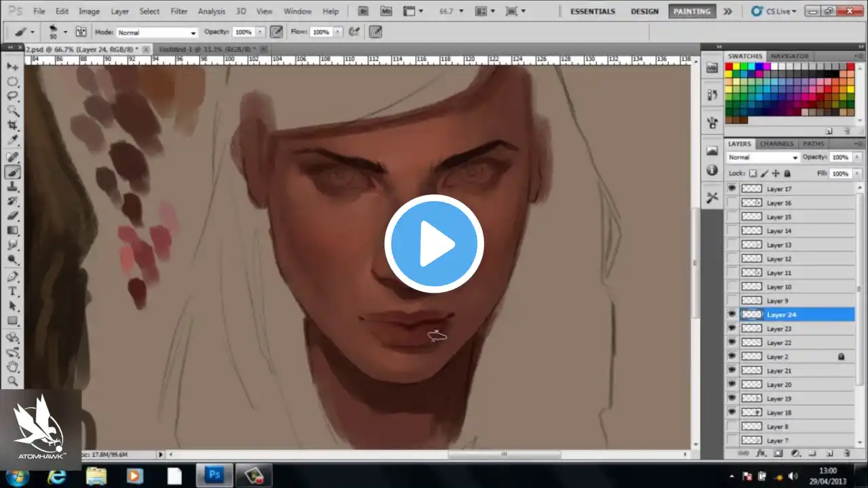Select the Horizontal Type tool
Screen dimensions: 868x488
tap(12, 291)
